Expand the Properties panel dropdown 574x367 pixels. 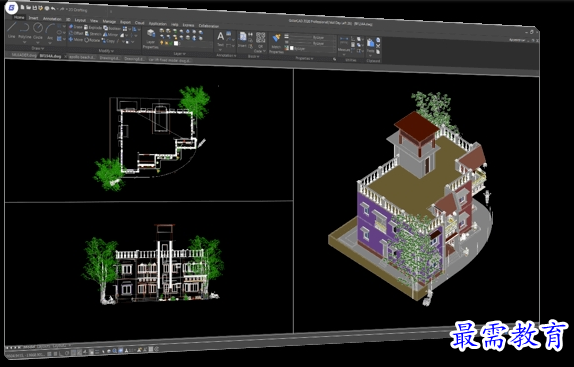pos(304,58)
